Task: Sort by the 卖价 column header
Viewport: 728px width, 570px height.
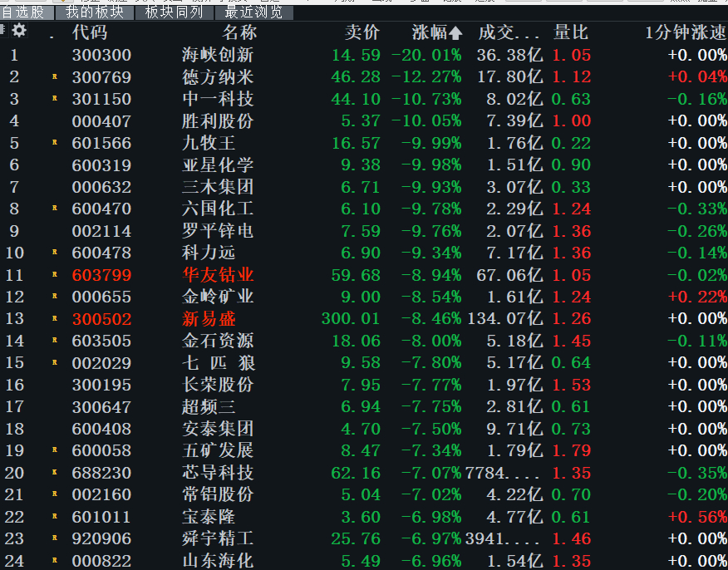Action: pyautogui.click(x=362, y=32)
